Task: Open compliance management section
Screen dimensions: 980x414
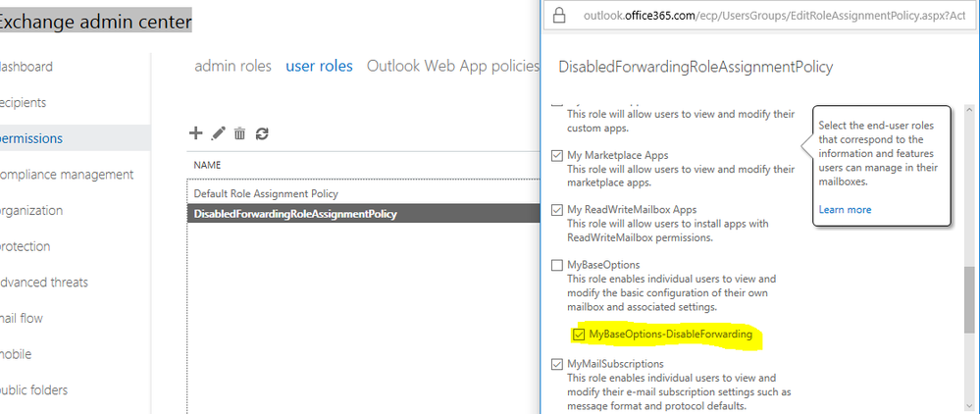Action: pyautogui.click(x=67, y=175)
